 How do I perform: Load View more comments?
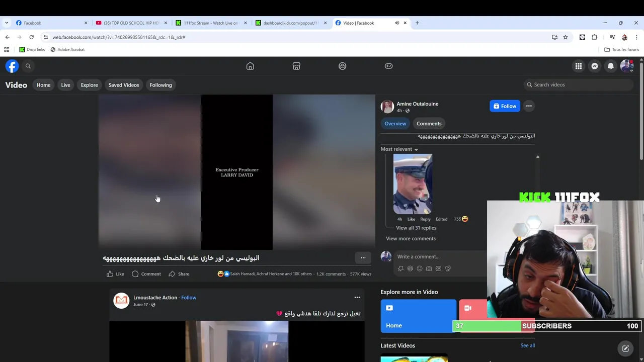point(411,238)
